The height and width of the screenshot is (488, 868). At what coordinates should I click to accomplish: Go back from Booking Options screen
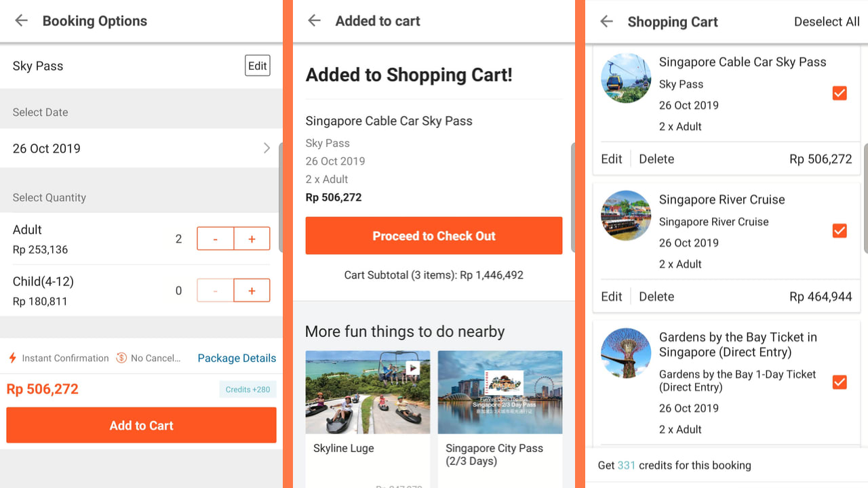pos(22,20)
